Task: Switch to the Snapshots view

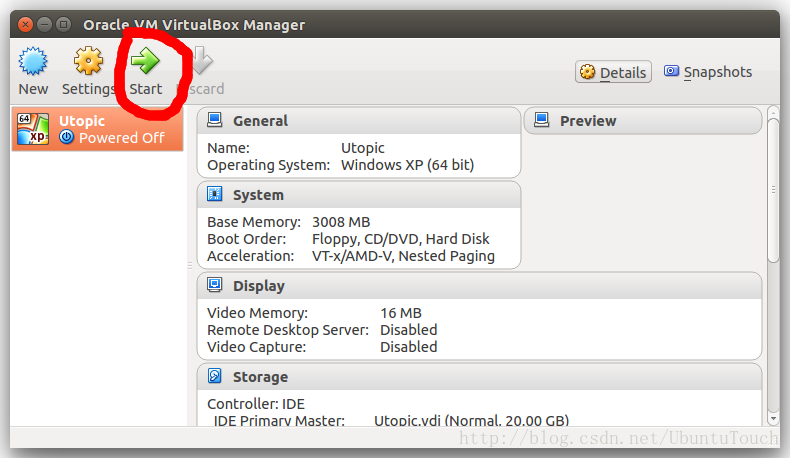Action: pos(707,72)
